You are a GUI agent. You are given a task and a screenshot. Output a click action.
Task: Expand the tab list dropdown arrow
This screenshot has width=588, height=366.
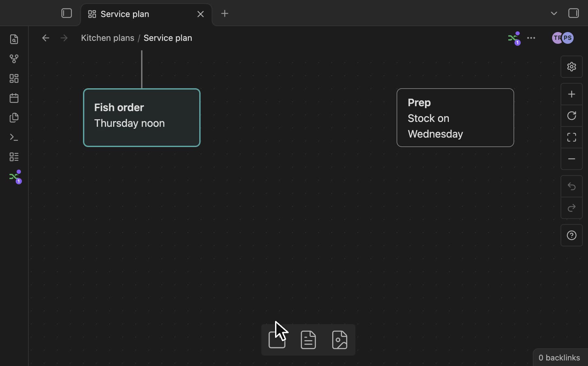554,13
